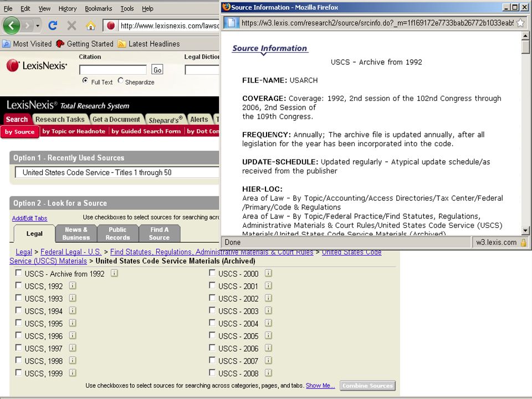
Task: Select the by Topic or Headnote search option
Action: click(x=74, y=131)
